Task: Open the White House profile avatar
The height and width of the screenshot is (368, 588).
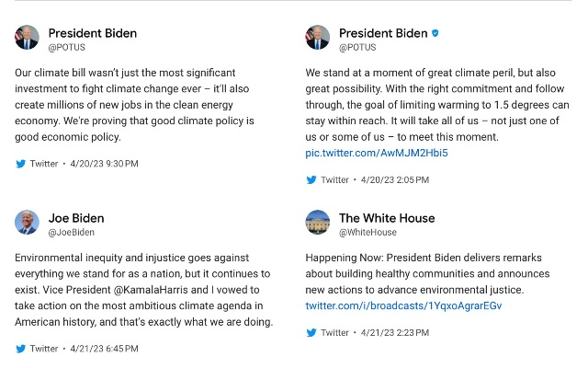Action: click(x=318, y=223)
